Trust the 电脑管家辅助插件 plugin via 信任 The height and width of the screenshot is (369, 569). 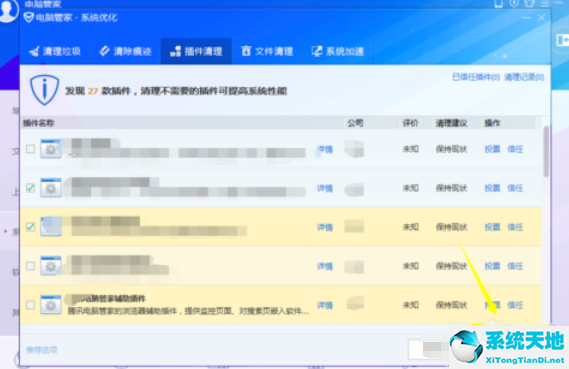click(x=515, y=305)
